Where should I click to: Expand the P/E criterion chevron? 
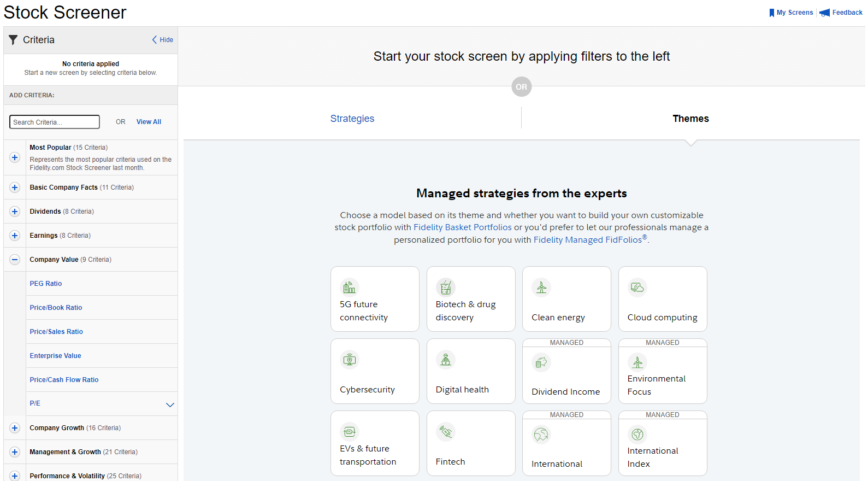170,404
